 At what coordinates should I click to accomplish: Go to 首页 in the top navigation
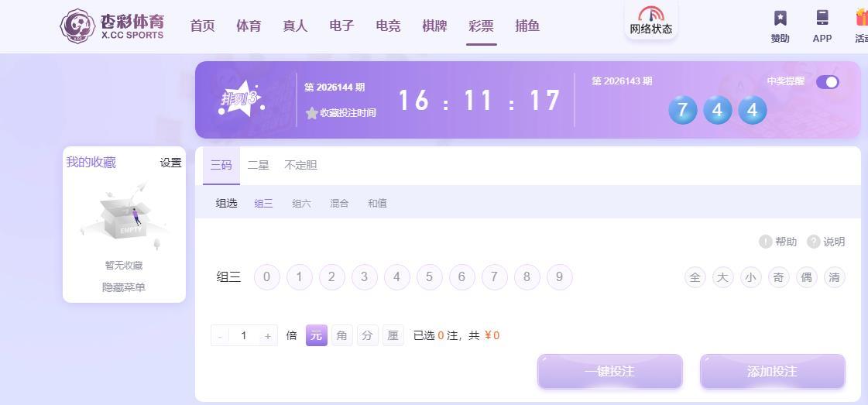pos(202,26)
